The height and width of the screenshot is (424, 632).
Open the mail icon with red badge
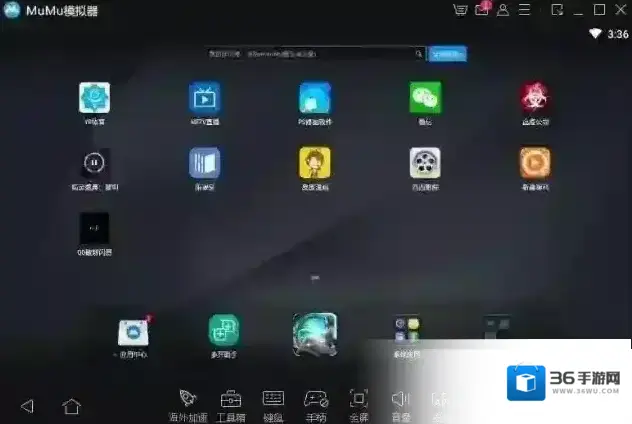click(x=482, y=9)
